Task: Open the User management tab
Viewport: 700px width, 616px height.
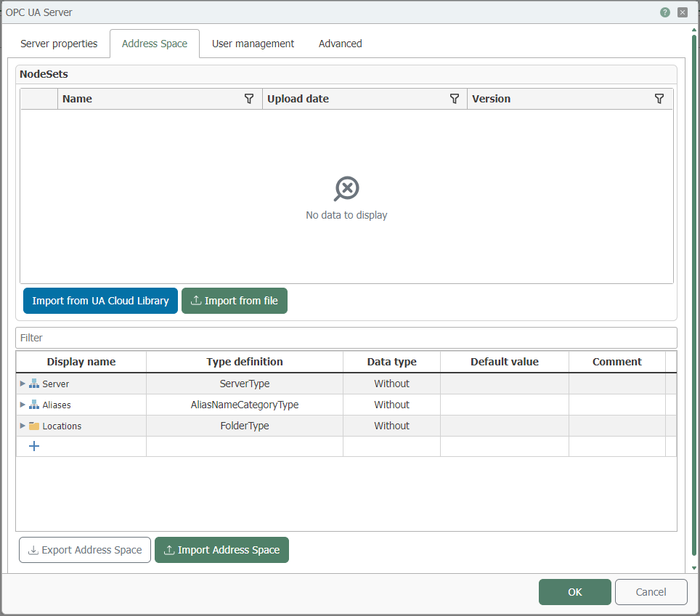Action: coord(253,44)
